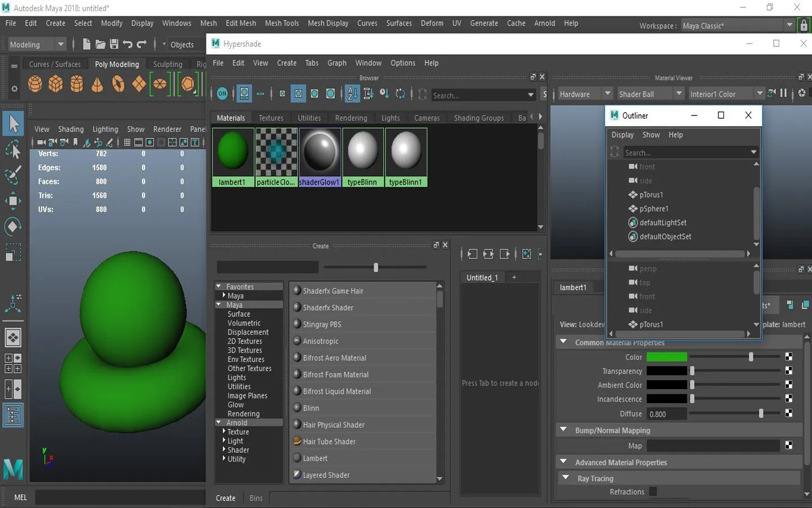The height and width of the screenshot is (508, 812).
Task: Click the Color map checker button
Action: pyautogui.click(x=788, y=357)
